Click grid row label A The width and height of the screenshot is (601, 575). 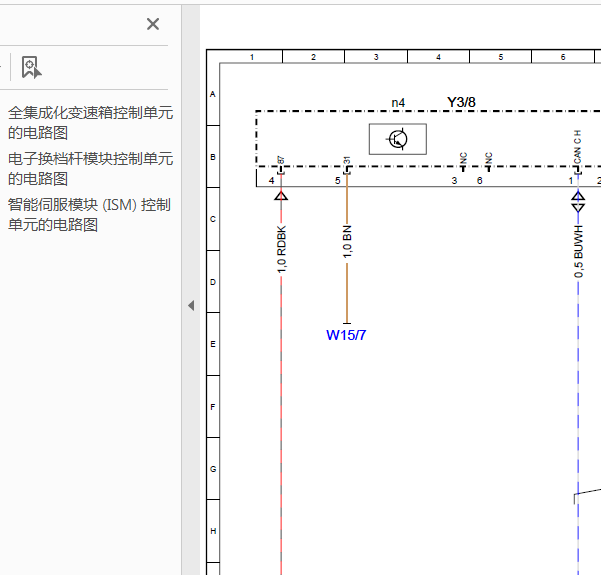(213, 94)
